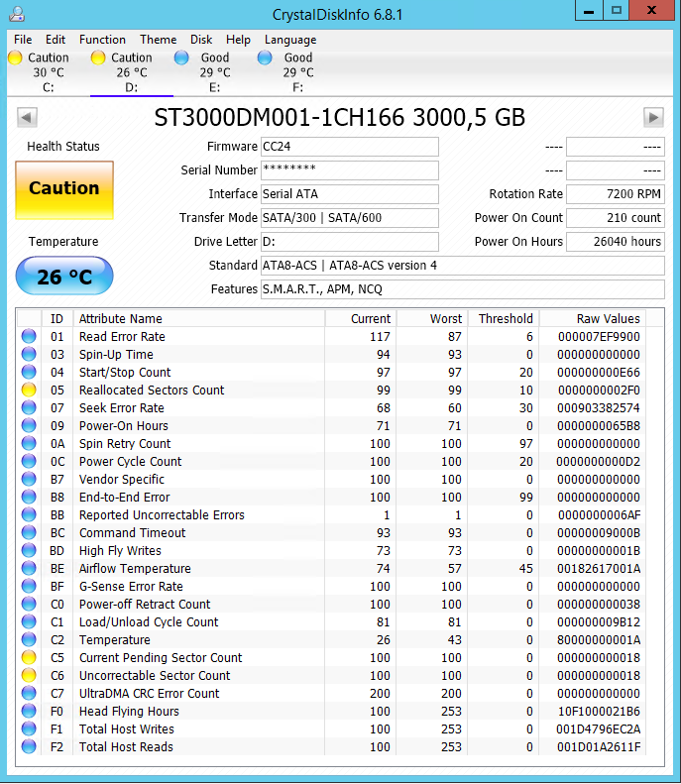Open the File menu
The image size is (681, 784).
tap(23, 40)
